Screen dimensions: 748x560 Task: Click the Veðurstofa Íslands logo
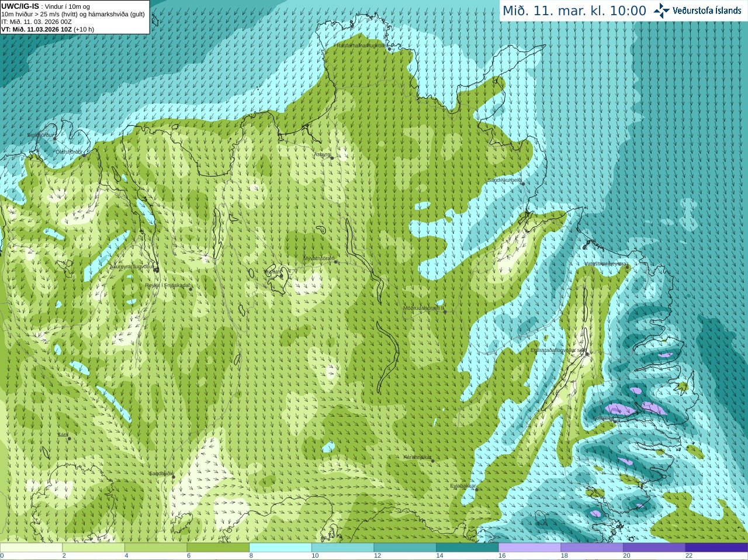[x=698, y=11]
